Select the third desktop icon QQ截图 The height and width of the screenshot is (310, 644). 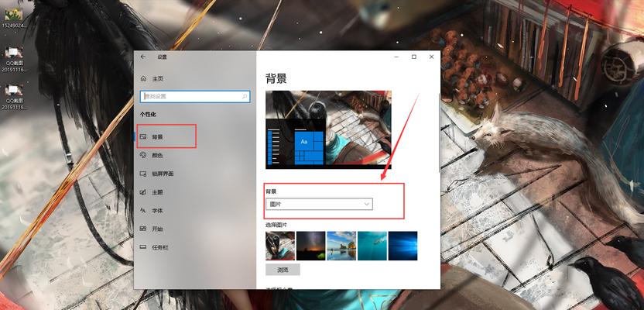(15, 97)
